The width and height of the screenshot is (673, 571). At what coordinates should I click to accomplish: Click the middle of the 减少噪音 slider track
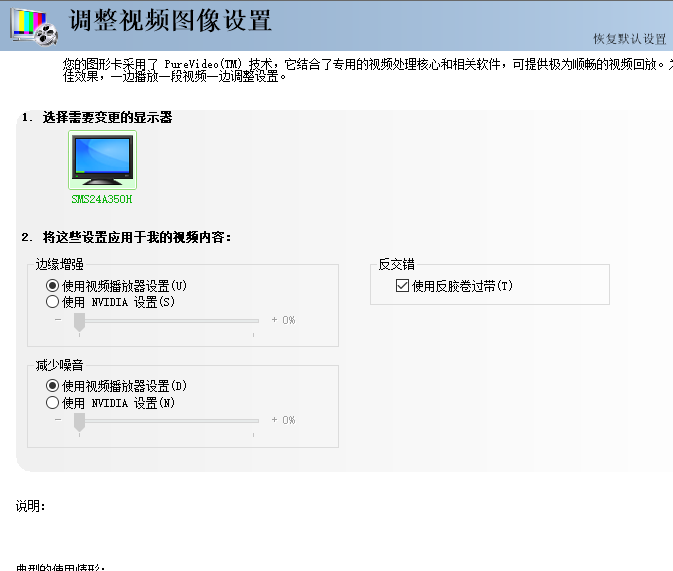(166, 421)
